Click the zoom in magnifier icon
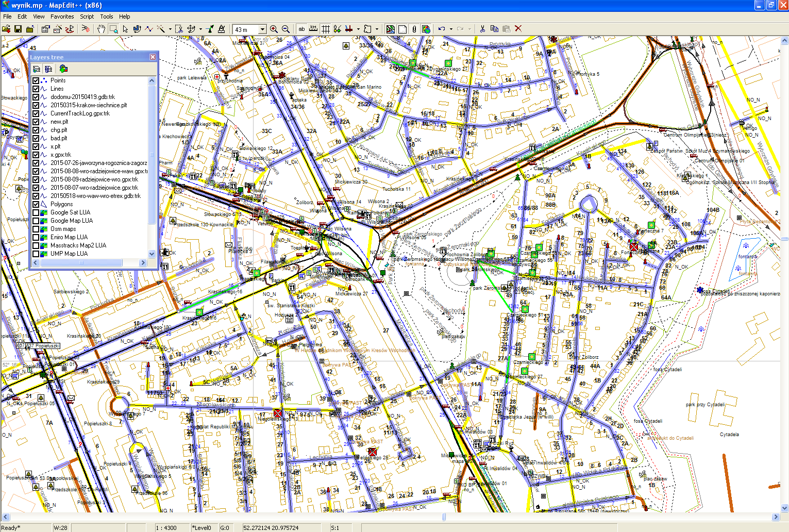Image resolution: width=789 pixels, height=532 pixels. (x=274, y=29)
